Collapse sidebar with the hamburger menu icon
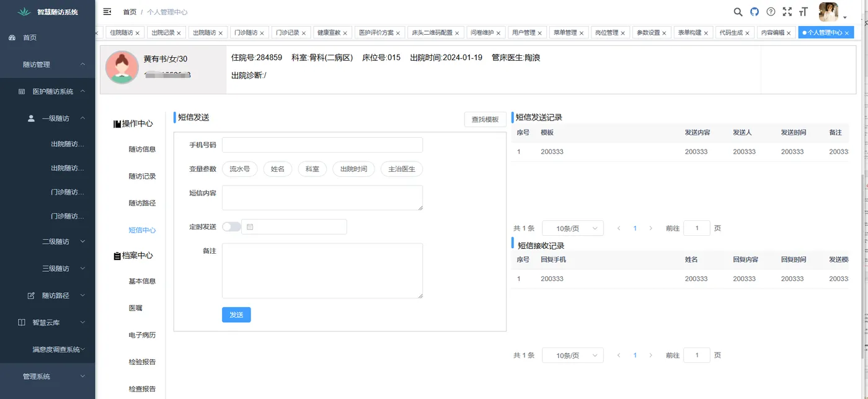This screenshot has height=399, width=868. 107,11
